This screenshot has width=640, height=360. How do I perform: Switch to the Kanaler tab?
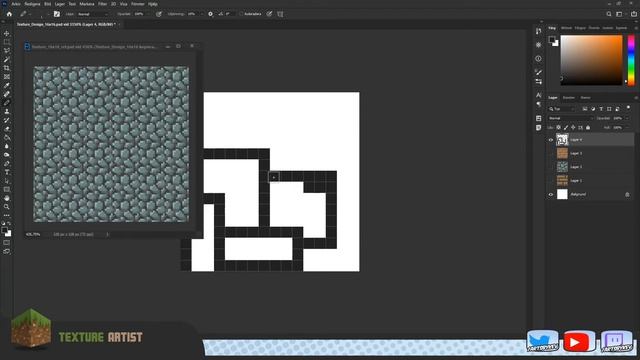pyautogui.click(x=569, y=98)
